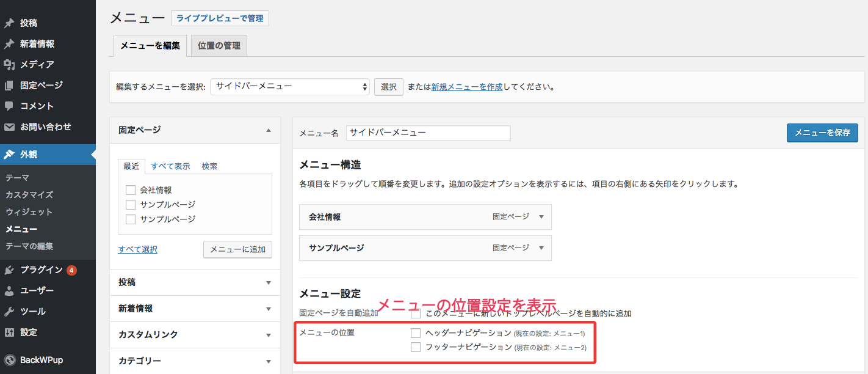Switch to the 位置の管理 tab
868x374 pixels.
click(x=219, y=46)
